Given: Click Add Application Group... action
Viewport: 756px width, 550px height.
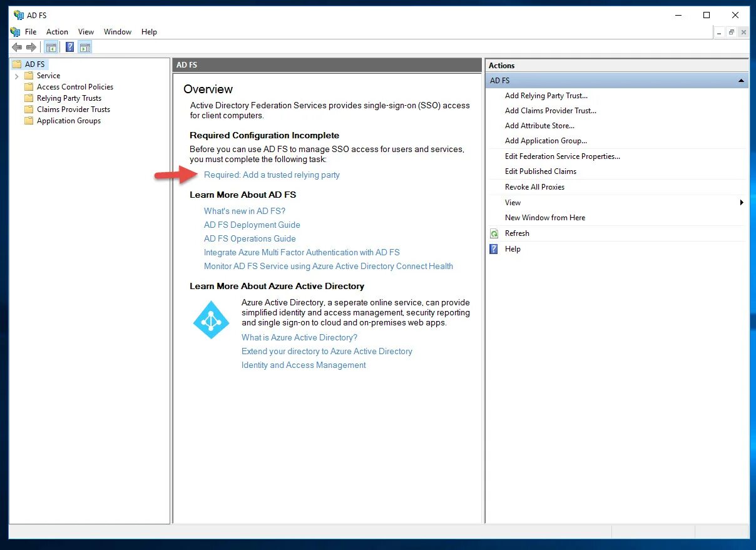Looking at the screenshot, I should pos(546,141).
